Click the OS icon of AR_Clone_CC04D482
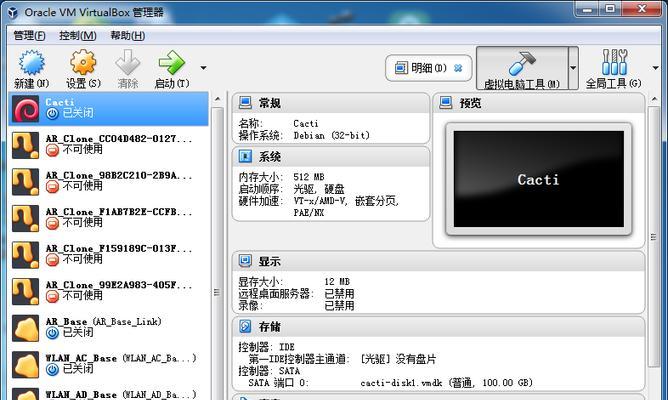Image resolution: width=668 pixels, height=400 pixels. pos(26,145)
